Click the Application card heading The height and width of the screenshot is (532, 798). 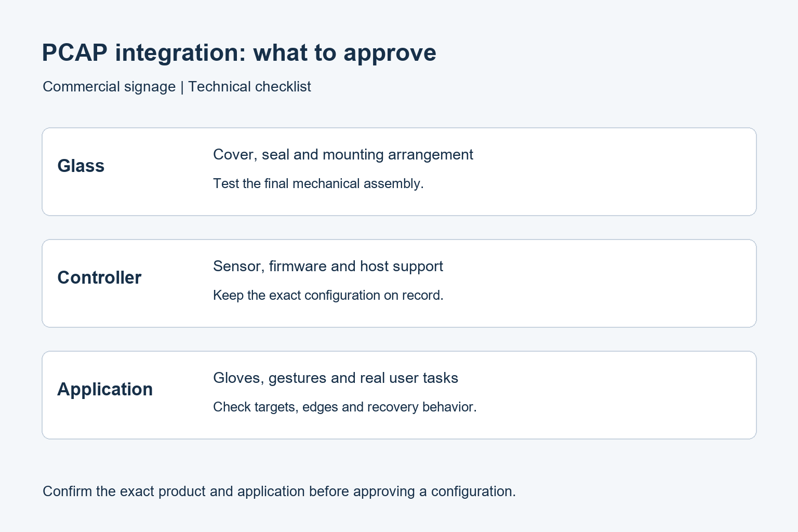coord(105,389)
